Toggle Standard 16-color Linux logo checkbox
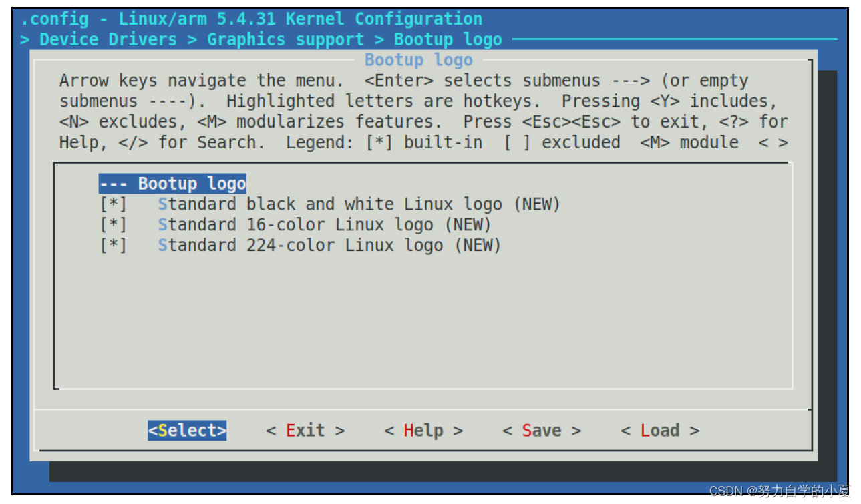Viewport: 861px width, 504px height. tap(113, 224)
